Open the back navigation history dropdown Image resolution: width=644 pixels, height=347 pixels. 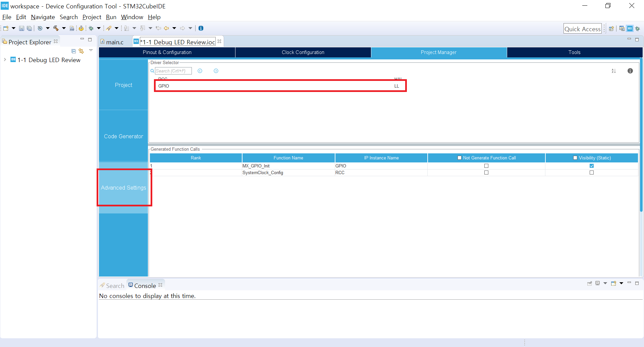[x=174, y=29]
